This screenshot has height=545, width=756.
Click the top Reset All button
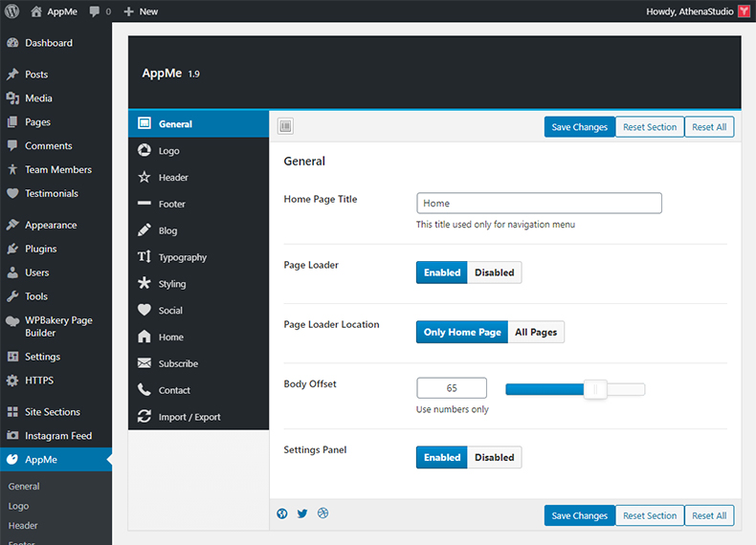(x=709, y=127)
